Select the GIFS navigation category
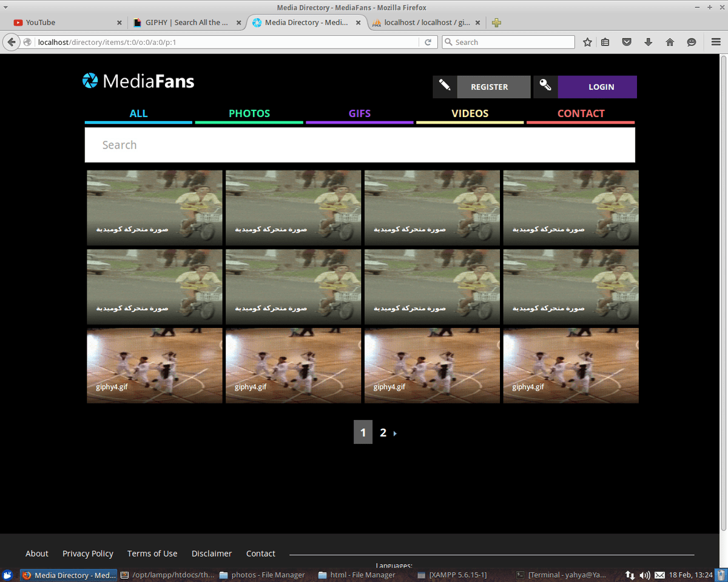 tap(359, 113)
